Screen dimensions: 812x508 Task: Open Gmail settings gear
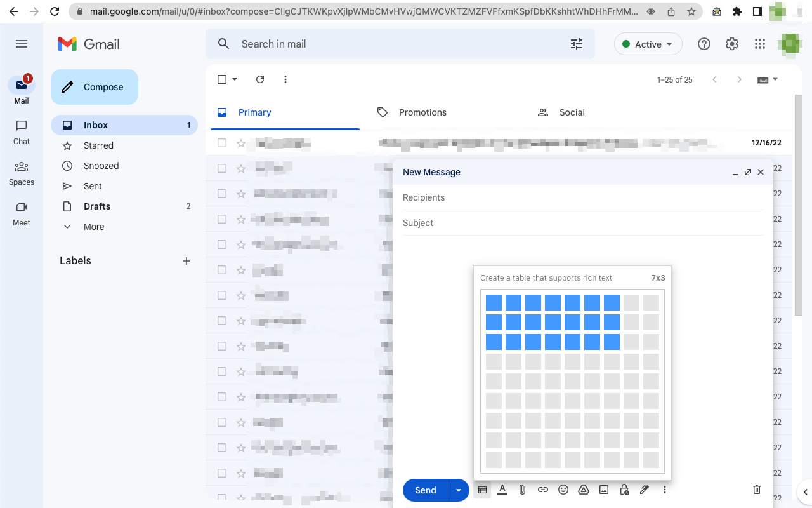tap(731, 44)
